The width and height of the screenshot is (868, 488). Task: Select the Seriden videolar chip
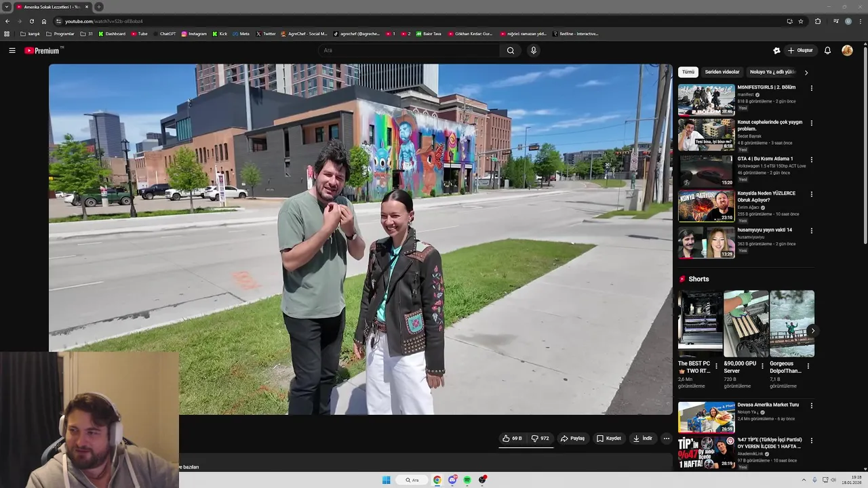click(722, 72)
